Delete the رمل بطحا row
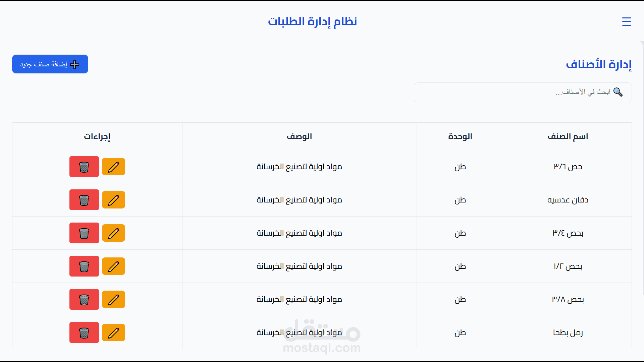This screenshot has width=644, height=362. 84,333
